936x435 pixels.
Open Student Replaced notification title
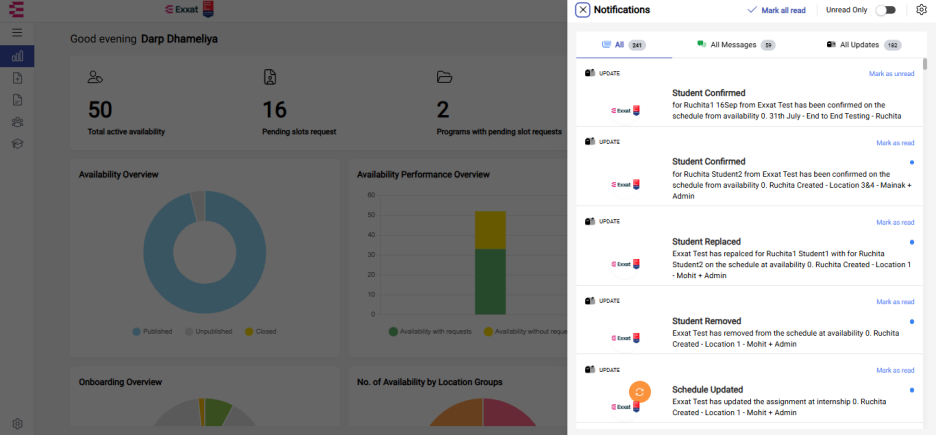point(706,242)
